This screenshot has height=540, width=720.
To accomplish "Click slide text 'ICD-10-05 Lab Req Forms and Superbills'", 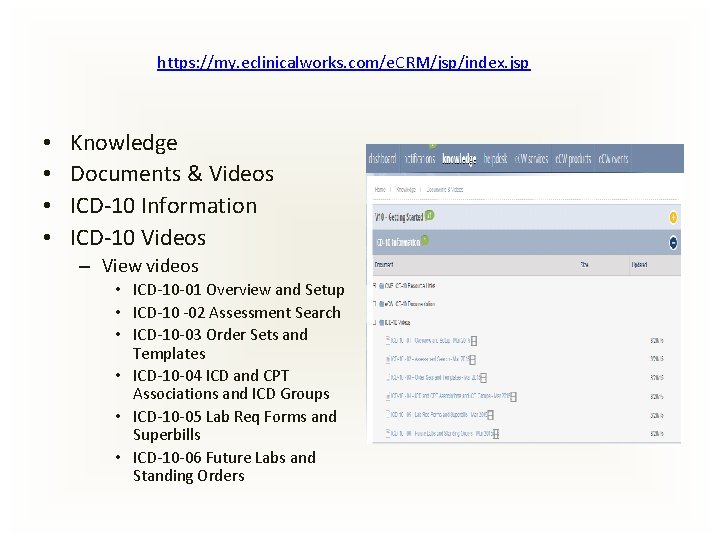I will click(235, 426).
